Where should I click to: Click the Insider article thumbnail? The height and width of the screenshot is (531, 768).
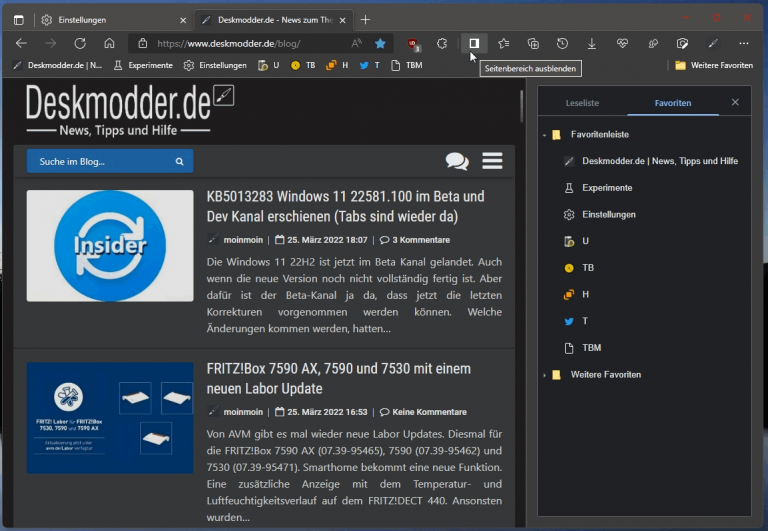click(110, 246)
